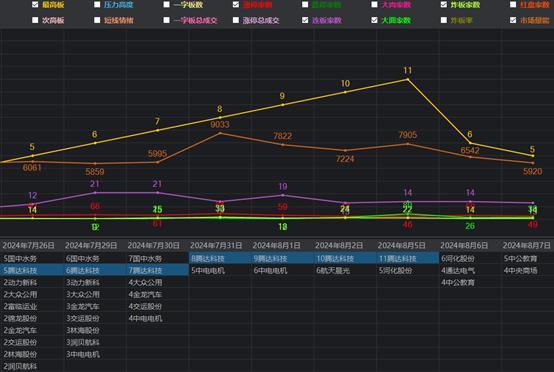Open 7国中水务 in the July 30 column
The width and height of the screenshot is (554, 372).
click(145, 258)
